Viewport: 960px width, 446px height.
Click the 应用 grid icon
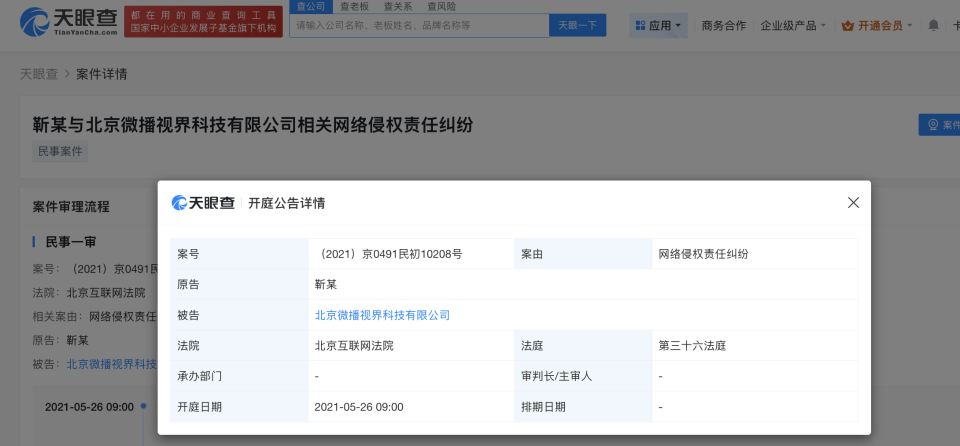(x=640, y=26)
